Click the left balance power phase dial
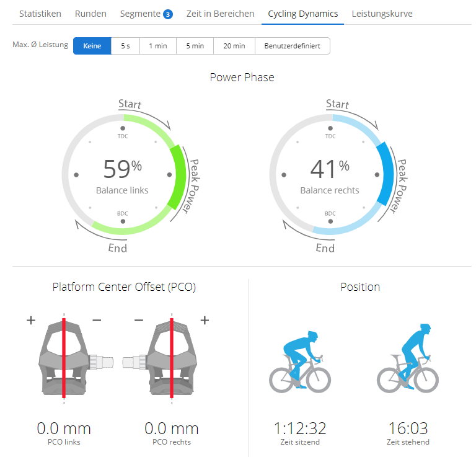 pyautogui.click(x=123, y=174)
